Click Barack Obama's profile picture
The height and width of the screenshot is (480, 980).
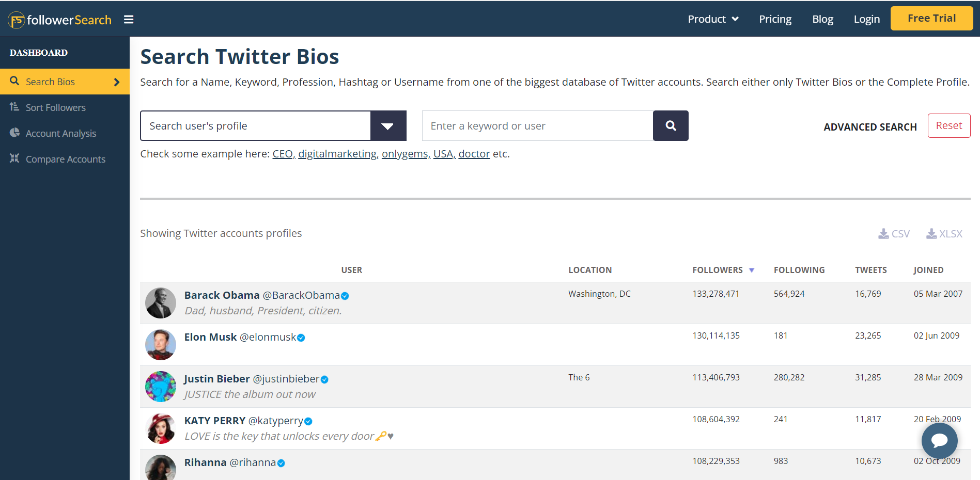coord(161,303)
